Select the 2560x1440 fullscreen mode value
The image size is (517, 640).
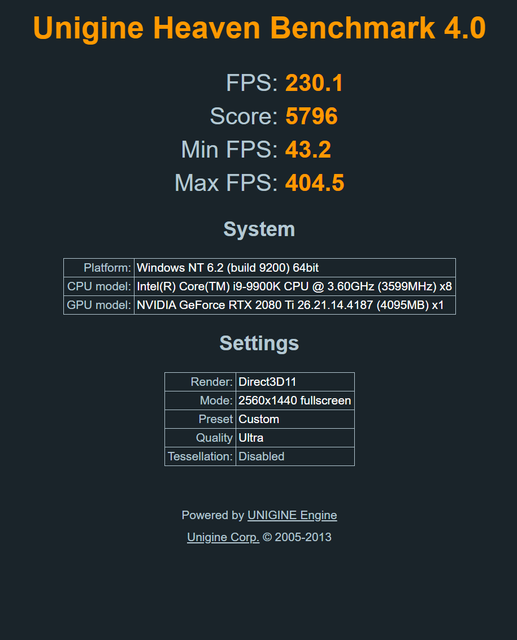[x=295, y=401]
